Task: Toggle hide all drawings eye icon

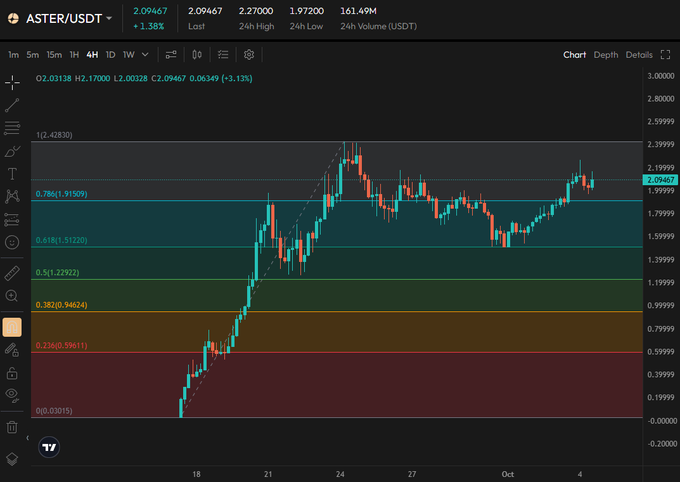Action: tap(12, 395)
